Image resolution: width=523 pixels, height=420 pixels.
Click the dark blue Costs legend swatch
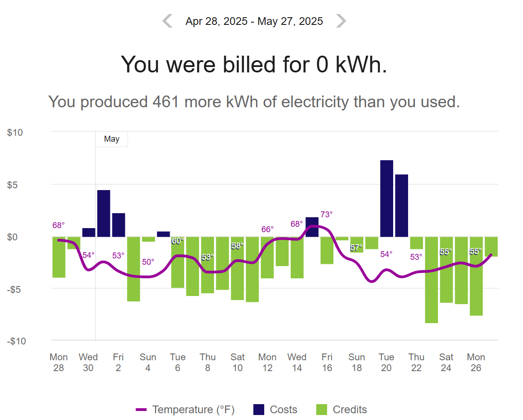tap(258, 409)
